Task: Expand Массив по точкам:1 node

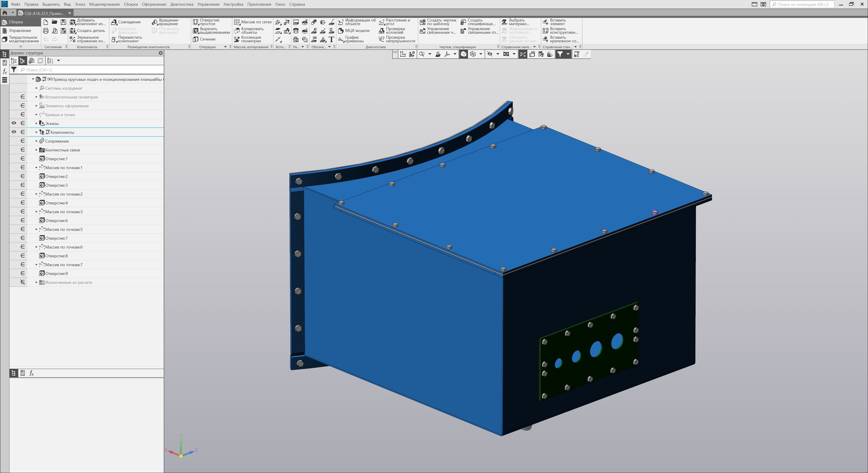Action: pos(36,167)
